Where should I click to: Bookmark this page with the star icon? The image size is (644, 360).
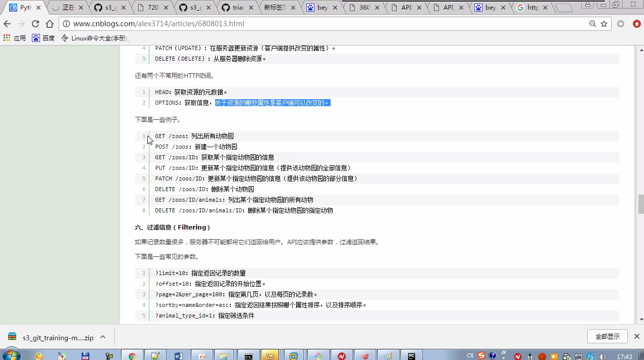tap(604, 24)
